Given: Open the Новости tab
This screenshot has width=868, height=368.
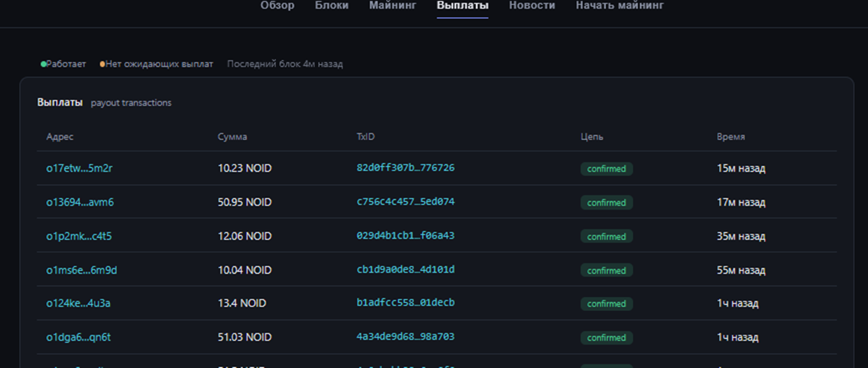Looking at the screenshot, I should coord(532,6).
